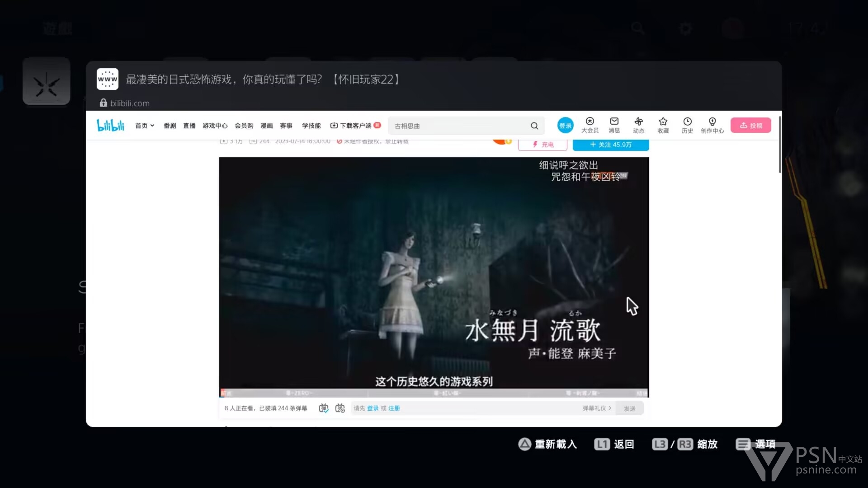Viewport: 868px width, 488px height.
Task: Select the background game tile icon
Action: [47, 81]
